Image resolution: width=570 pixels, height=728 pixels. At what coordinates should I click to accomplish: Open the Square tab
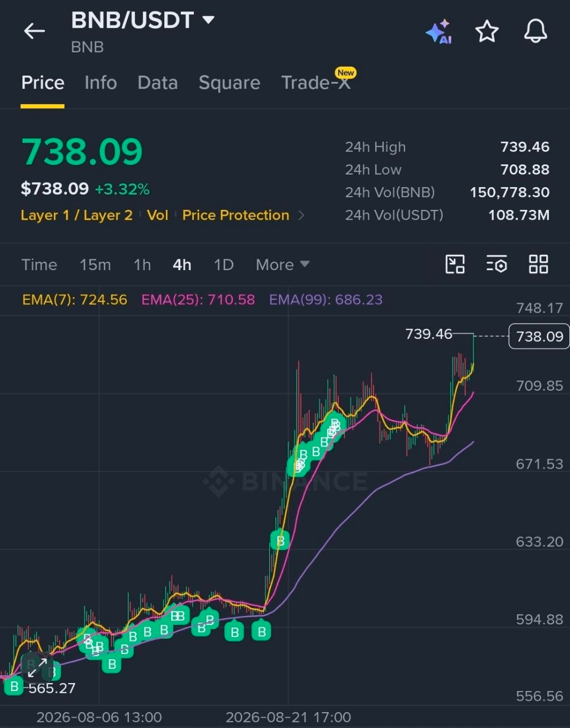[229, 83]
